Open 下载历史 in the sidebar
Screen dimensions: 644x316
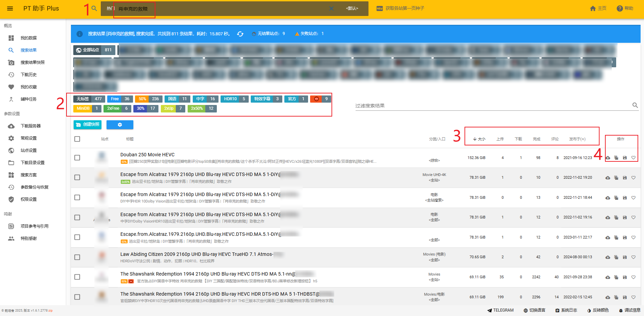click(x=29, y=75)
